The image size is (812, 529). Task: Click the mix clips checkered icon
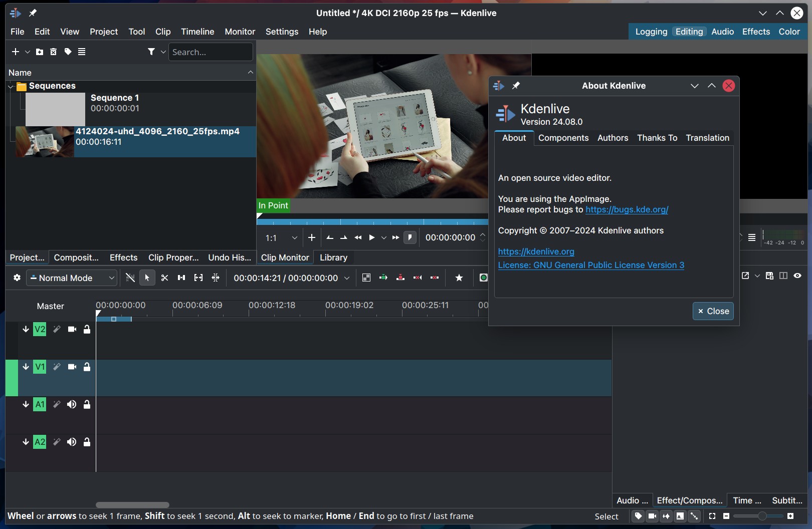(366, 278)
